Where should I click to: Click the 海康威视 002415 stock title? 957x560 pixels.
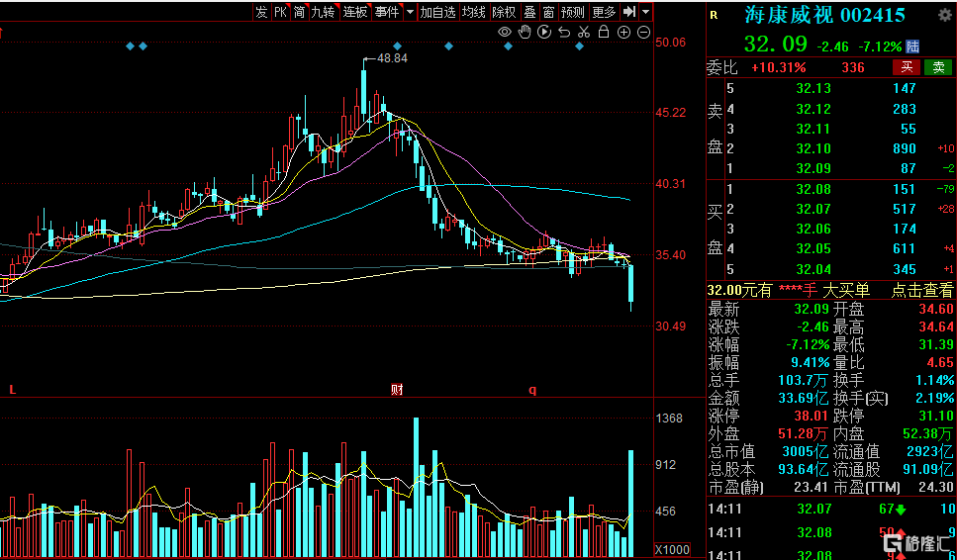[825, 16]
